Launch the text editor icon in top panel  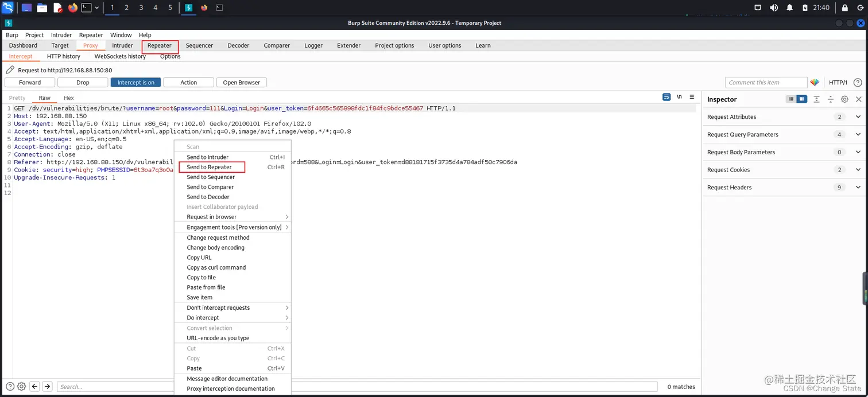(x=57, y=7)
